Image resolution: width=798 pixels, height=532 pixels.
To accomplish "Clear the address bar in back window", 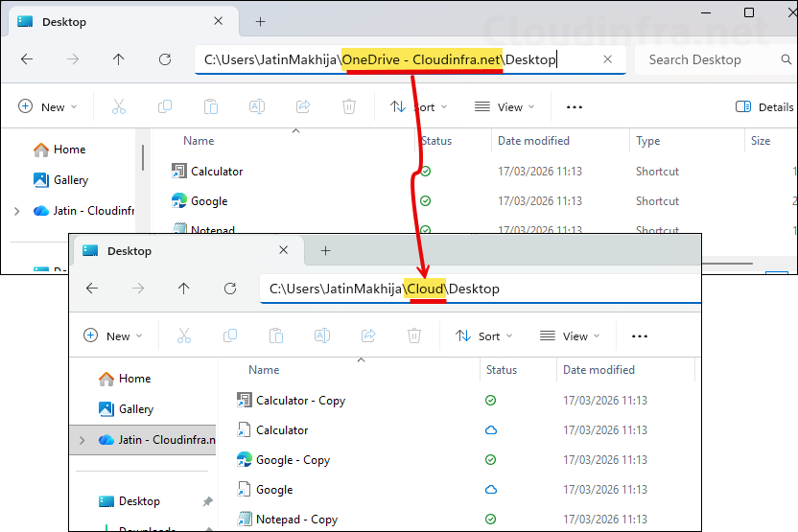I will 608,59.
